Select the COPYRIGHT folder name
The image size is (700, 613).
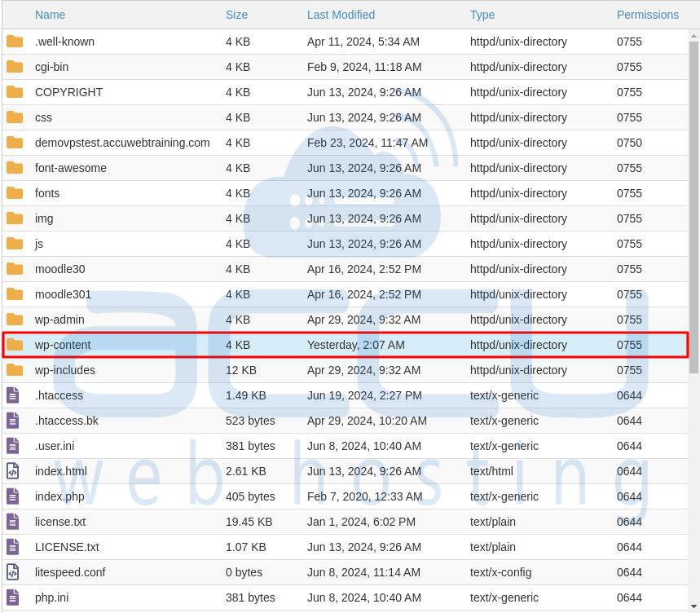coord(68,92)
